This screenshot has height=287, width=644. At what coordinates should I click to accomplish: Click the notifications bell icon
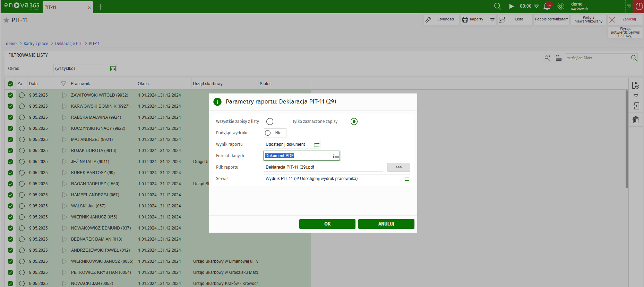pos(547,6)
